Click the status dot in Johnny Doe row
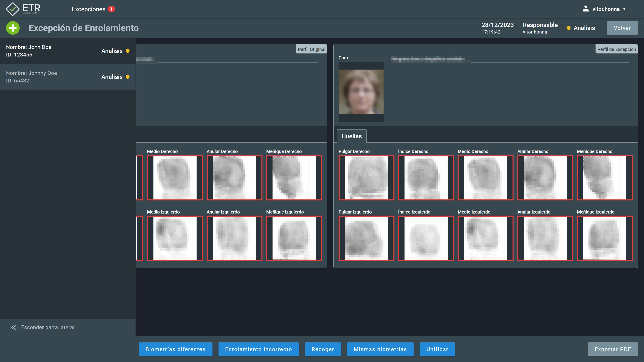644x362 pixels. 127,77
